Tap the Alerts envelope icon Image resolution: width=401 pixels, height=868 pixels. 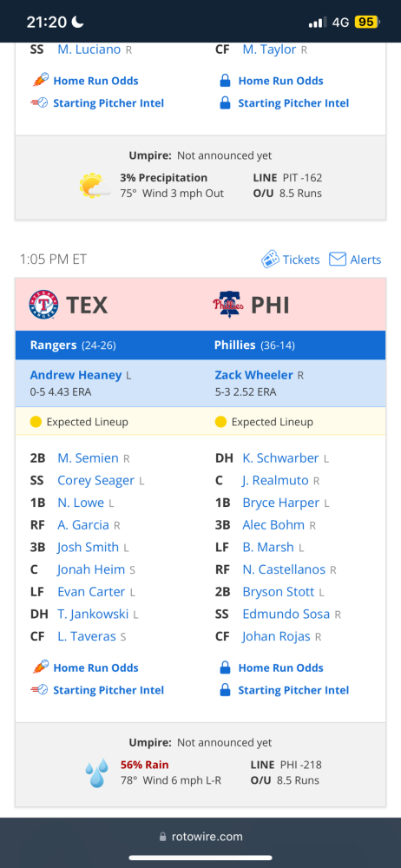tap(338, 259)
